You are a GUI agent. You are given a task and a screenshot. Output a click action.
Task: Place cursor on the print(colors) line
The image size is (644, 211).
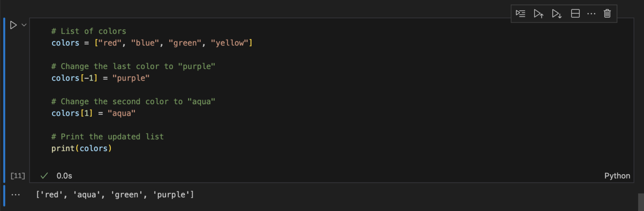[82, 148]
